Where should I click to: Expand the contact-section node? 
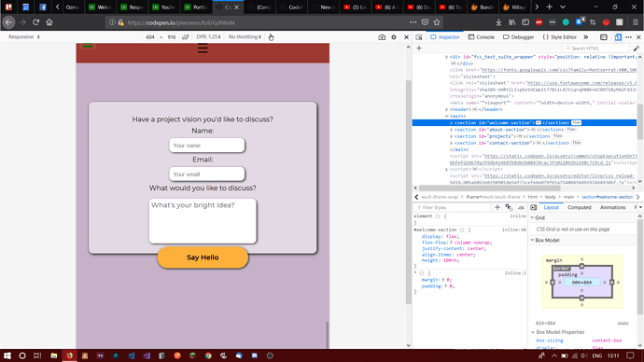click(x=452, y=143)
